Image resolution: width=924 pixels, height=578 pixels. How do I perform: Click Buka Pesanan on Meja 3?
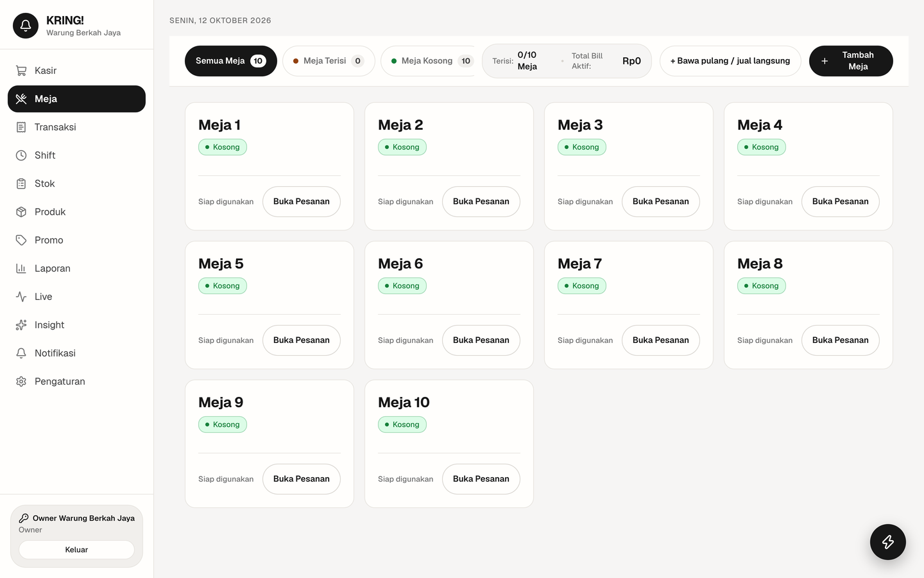(x=661, y=202)
